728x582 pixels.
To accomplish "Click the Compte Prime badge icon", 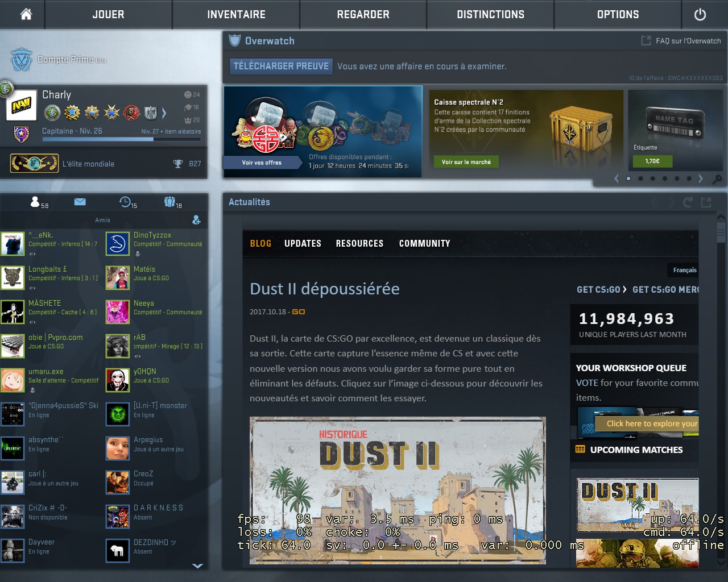I will [22, 59].
